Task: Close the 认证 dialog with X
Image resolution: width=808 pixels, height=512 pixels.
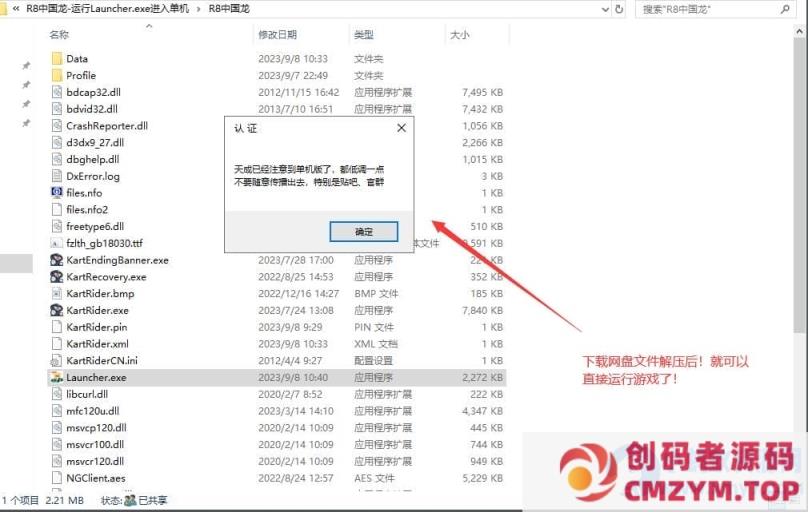Action: (401, 128)
